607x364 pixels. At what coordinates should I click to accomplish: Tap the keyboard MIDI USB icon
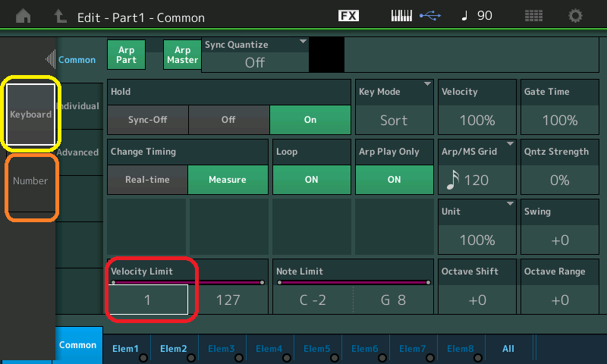(415, 16)
